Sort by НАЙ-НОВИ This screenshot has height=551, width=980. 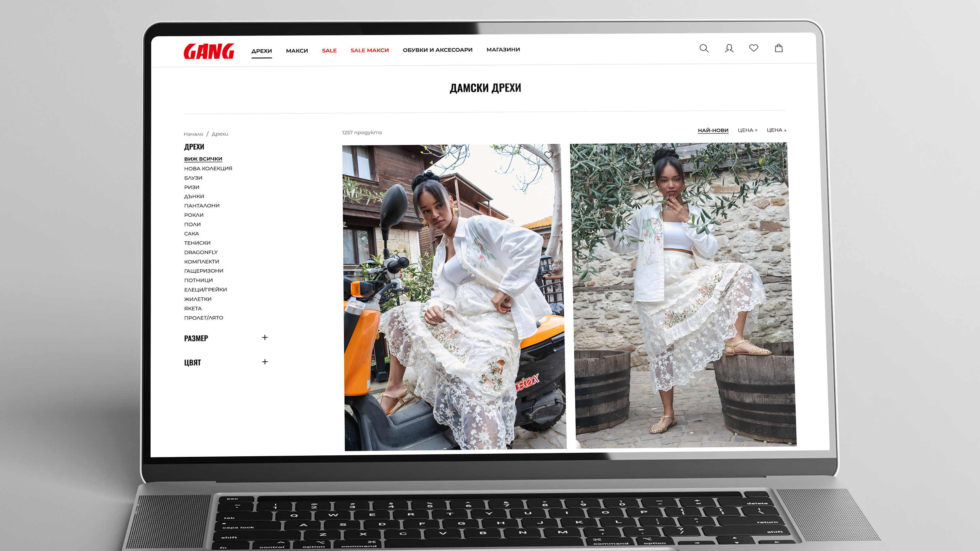[x=713, y=131]
